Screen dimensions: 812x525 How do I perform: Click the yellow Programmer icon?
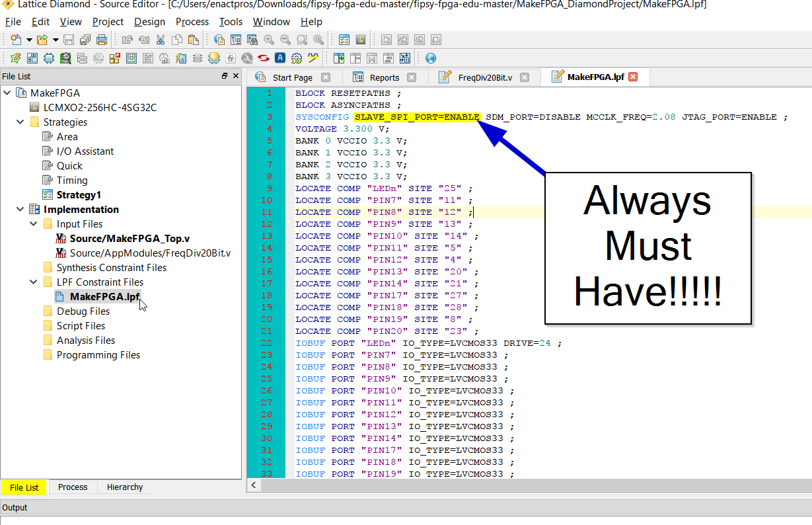pos(213,58)
